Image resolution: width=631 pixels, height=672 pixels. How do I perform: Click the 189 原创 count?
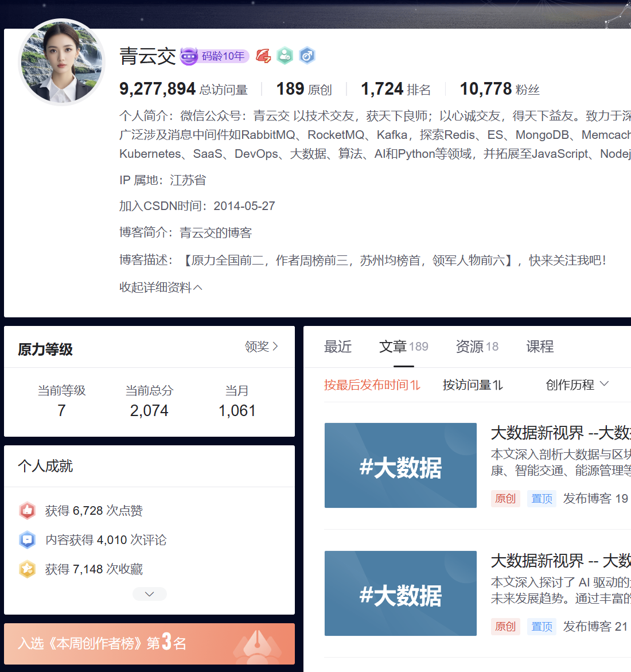pyautogui.click(x=304, y=89)
